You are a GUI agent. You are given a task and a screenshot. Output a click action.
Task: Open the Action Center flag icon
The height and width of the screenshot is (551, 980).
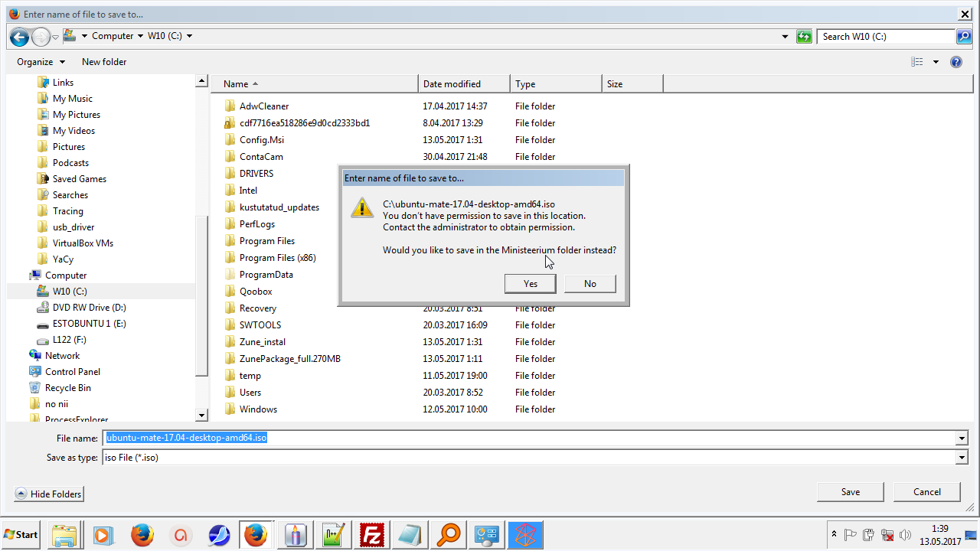pos(850,535)
